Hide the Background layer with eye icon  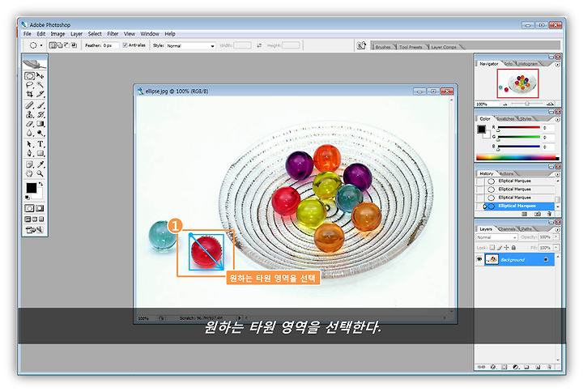click(x=479, y=259)
